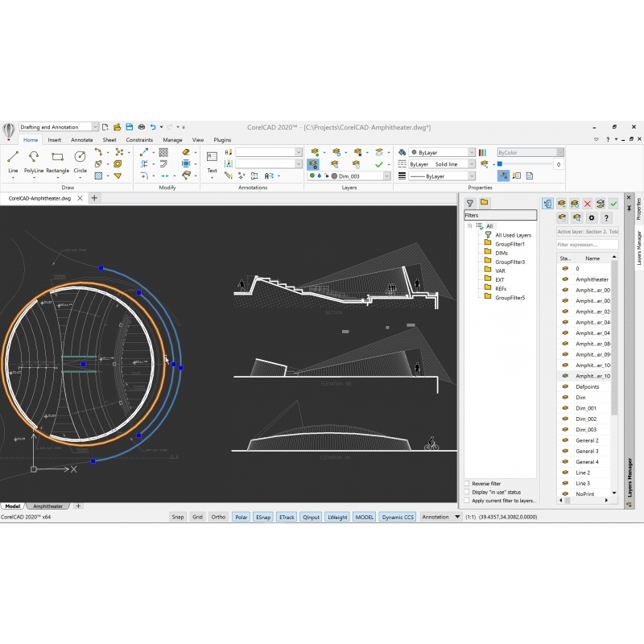Screen dimensions: 644x644
Task: Toggle ETrack in status bar
Action: [287, 517]
